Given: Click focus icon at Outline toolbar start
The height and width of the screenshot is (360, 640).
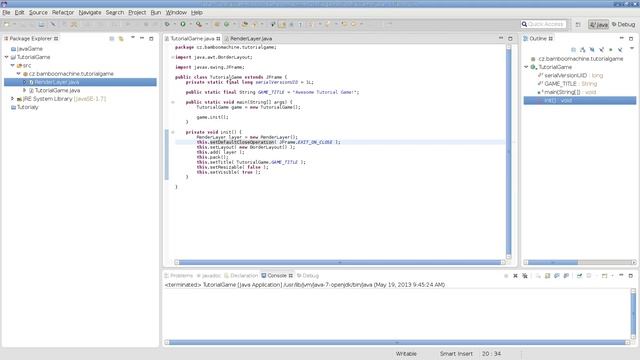Looking at the screenshot, I should pyautogui.click(x=573, y=49).
